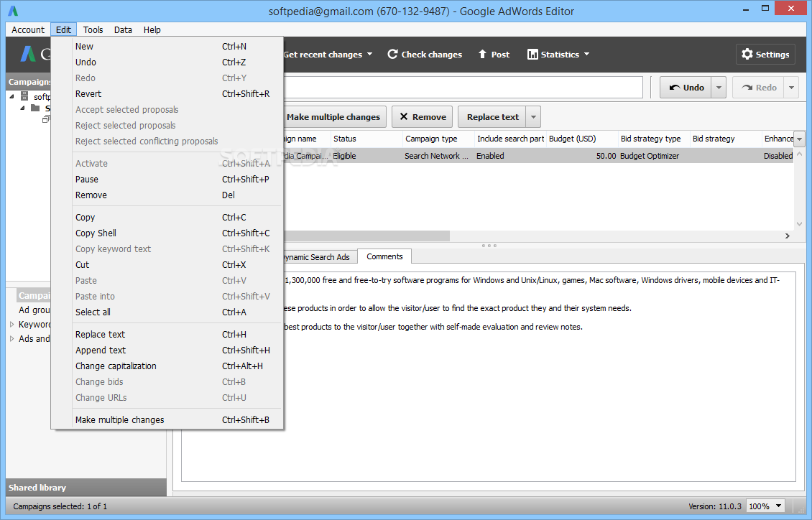Choose Copy from the Edit menu

pyautogui.click(x=167, y=218)
